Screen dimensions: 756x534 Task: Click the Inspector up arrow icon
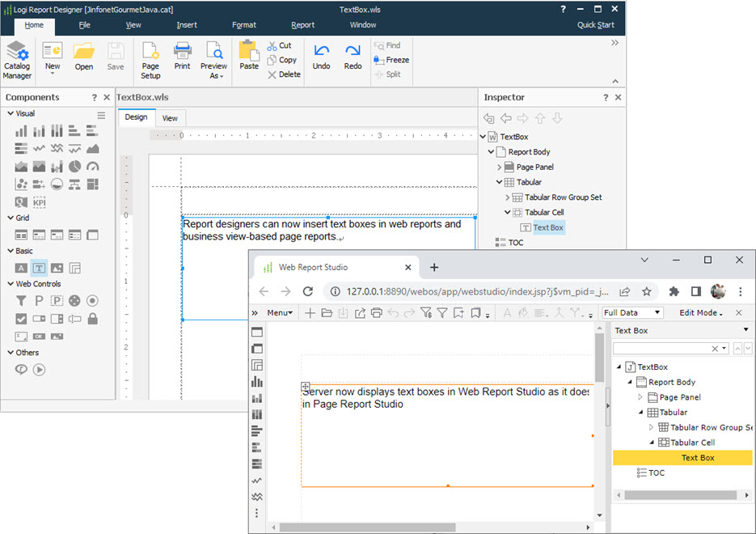pyautogui.click(x=540, y=118)
